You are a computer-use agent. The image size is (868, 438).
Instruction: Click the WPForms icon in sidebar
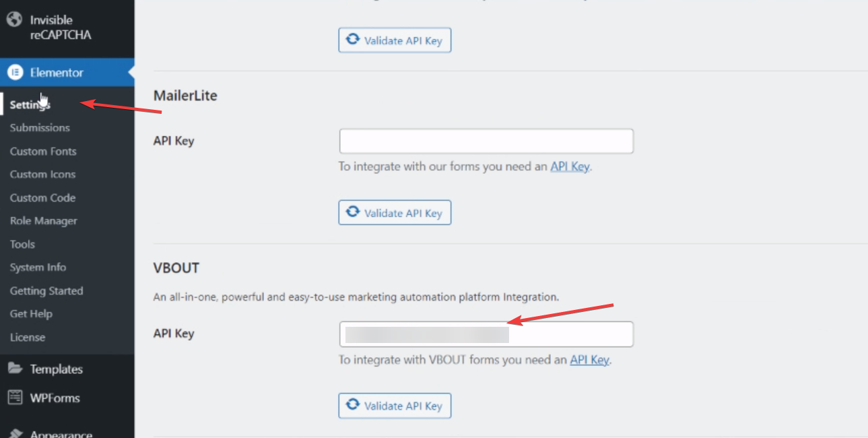point(15,398)
